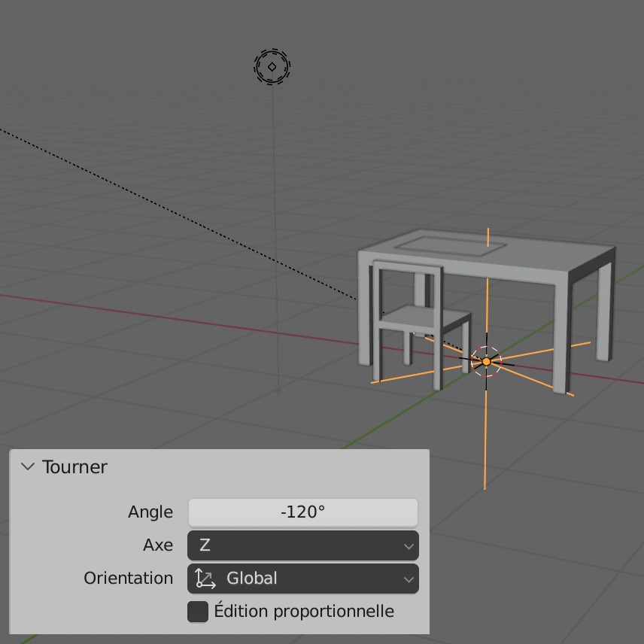
Task: Enable the Édition proportionnelle checkbox
Action: [198, 612]
